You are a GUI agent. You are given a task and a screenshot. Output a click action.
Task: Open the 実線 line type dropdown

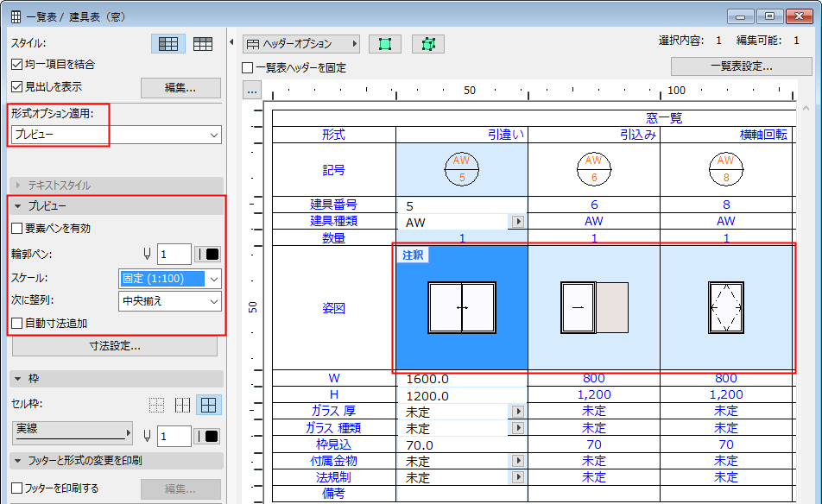tap(73, 432)
